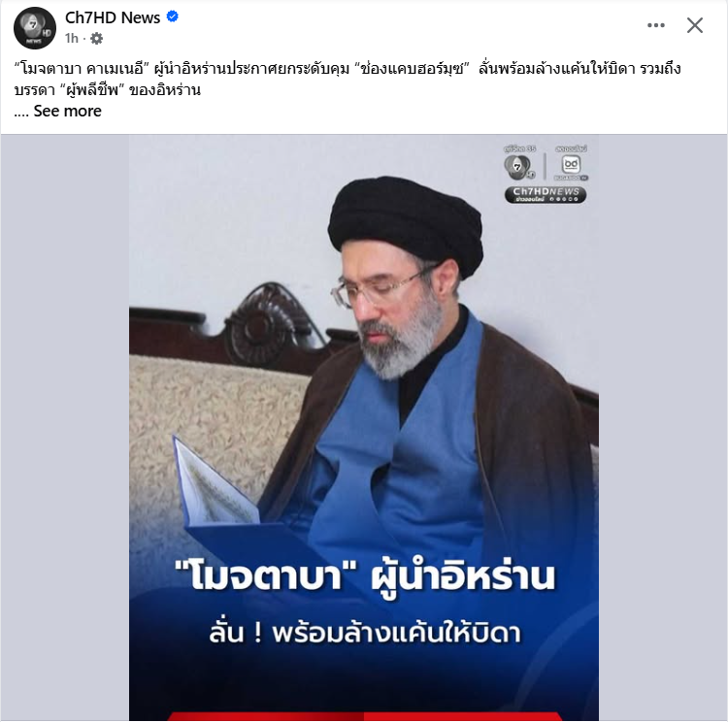This screenshot has width=728, height=722.
Task: Open the three-dot post options menu
Action: click(x=655, y=25)
